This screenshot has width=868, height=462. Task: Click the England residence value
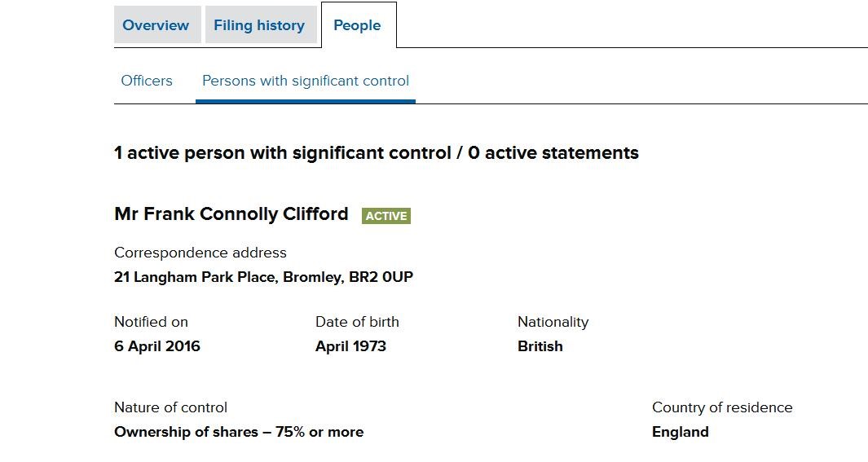tap(681, 432)
